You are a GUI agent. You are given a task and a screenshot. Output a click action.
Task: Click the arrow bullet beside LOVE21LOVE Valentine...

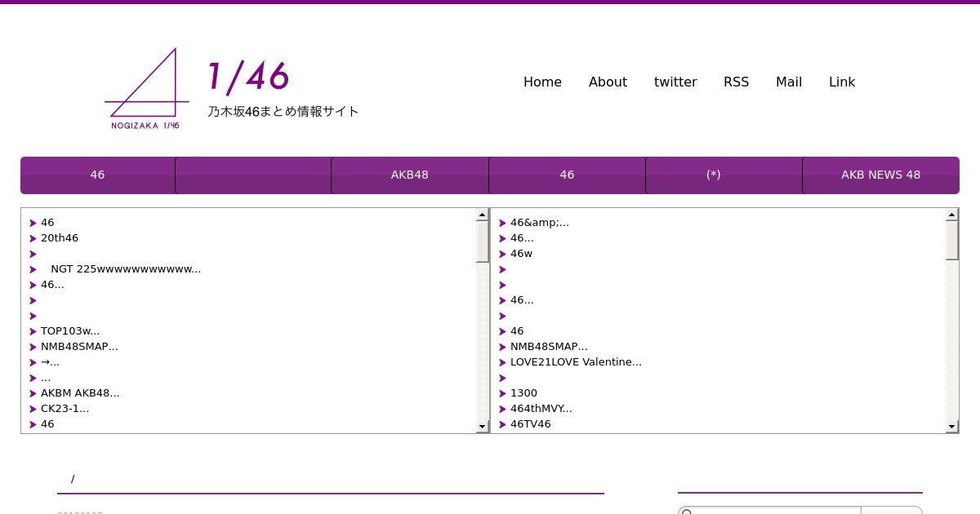click(x=503, y=363)
